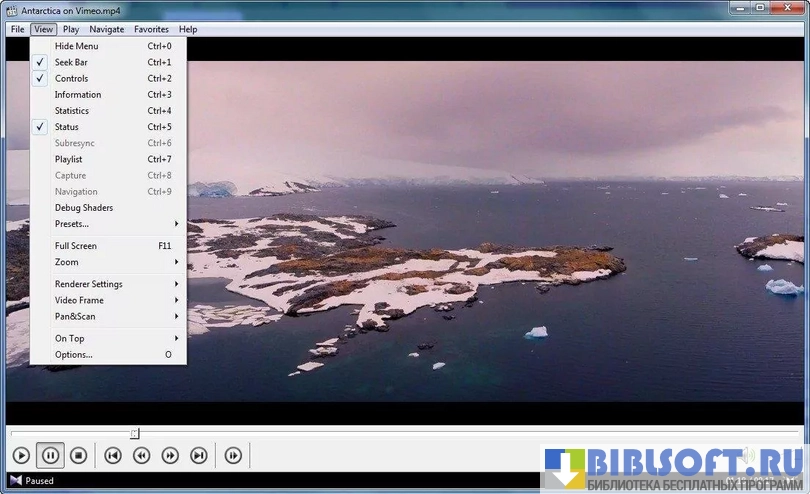The image size is (810, 494).
Task: Click Options... in the View menu
Action: pyautogui.click(x=73, y=354)
